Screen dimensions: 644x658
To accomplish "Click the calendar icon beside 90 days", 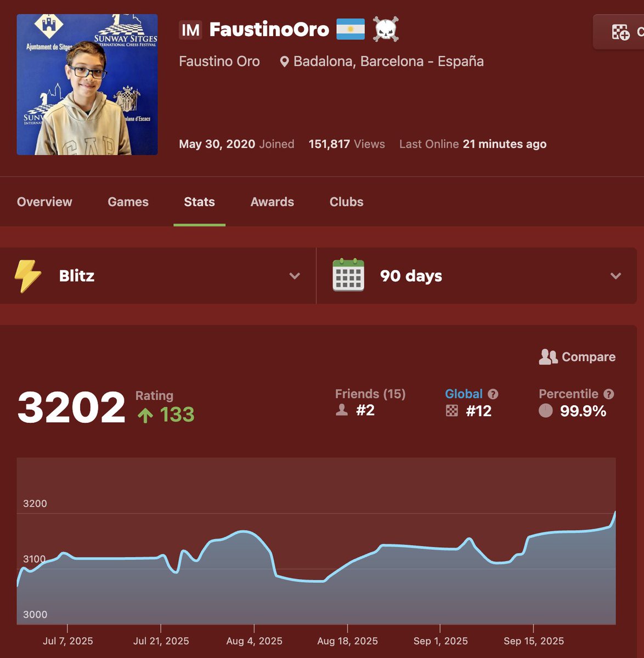I will coord(348,275).
